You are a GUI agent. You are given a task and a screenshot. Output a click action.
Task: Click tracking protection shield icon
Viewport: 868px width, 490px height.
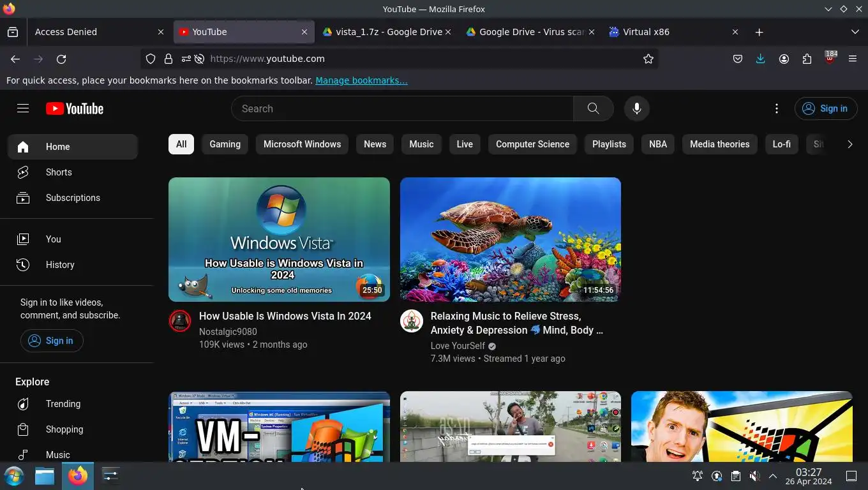coord(151,59)
